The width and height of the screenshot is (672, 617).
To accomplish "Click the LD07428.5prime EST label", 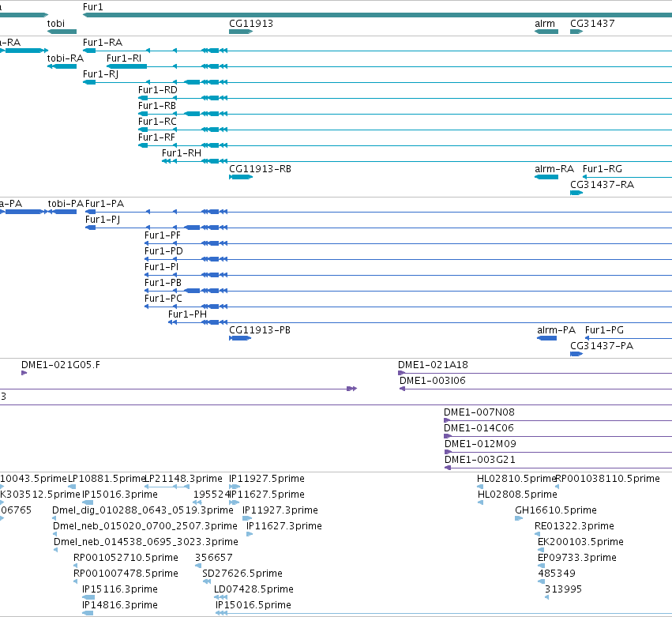I will tap(253, 590).
